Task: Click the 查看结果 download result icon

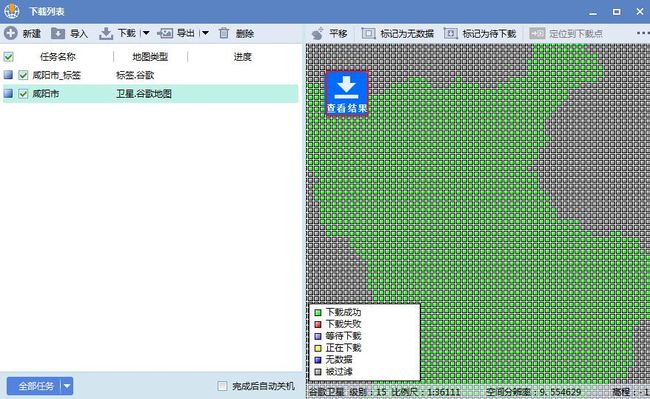Action: coord(347,93)
